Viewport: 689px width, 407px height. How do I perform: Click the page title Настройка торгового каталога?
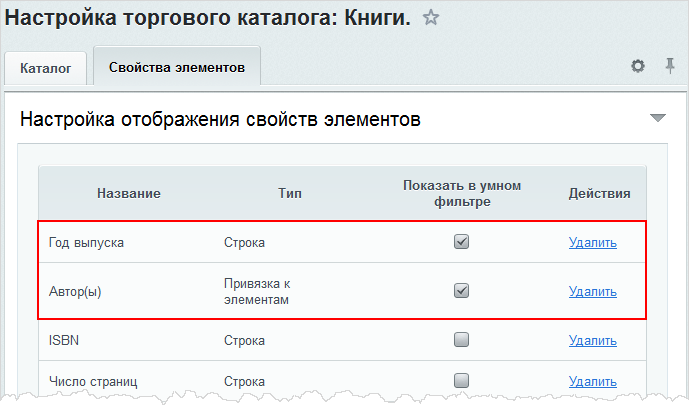(207, 18)
